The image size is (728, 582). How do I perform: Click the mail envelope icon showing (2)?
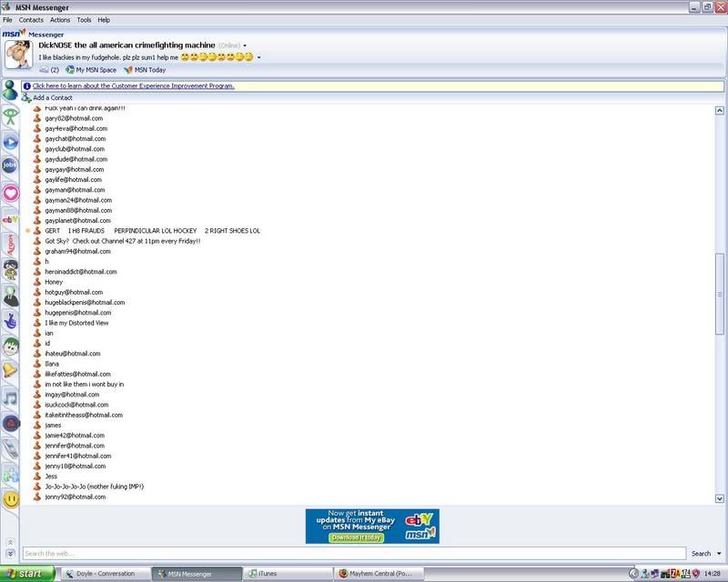click(x=44, y=70)
